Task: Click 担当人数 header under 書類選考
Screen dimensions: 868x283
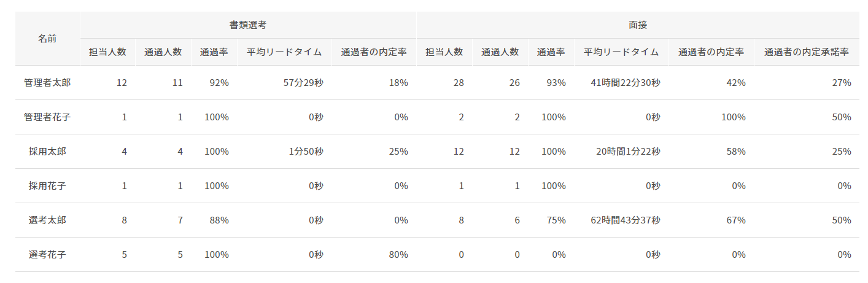Action: pyautogui.click(x=107, y=52)
